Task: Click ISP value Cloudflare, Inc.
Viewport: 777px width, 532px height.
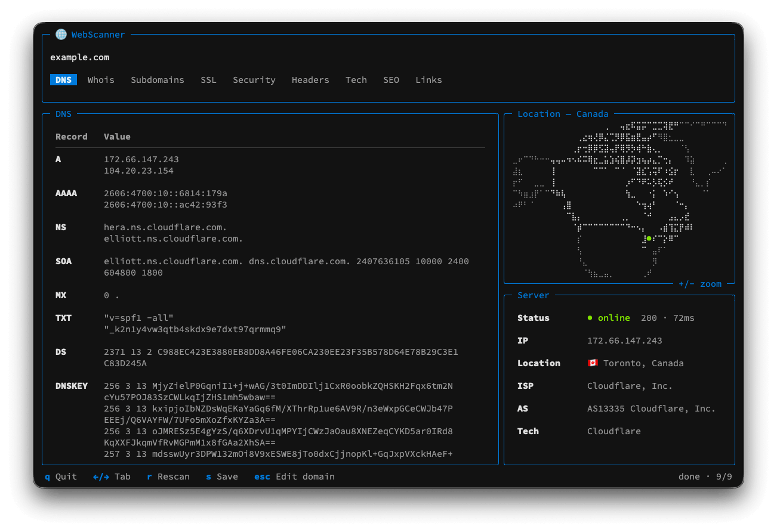Action: 630,386
